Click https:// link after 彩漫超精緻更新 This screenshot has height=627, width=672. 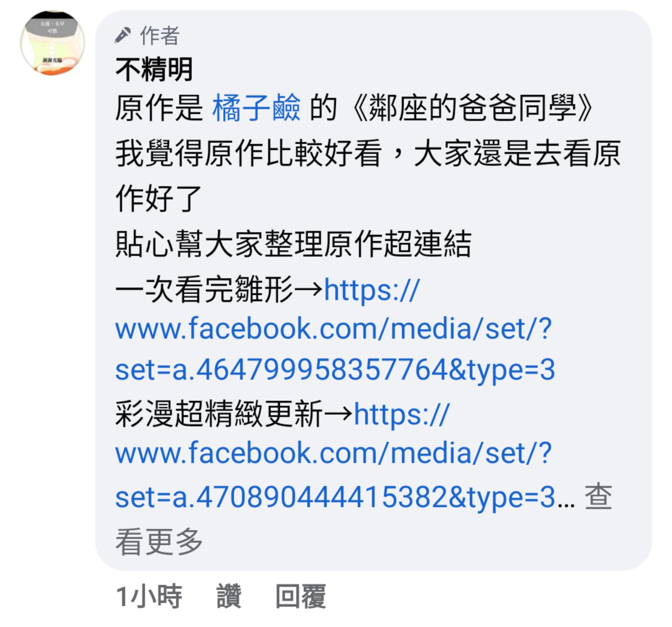(x=402, y=414)
